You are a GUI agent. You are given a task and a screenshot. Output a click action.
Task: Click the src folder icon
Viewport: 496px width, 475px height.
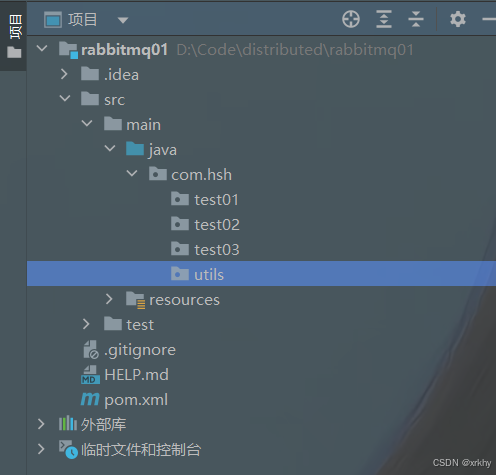(90, 99)
